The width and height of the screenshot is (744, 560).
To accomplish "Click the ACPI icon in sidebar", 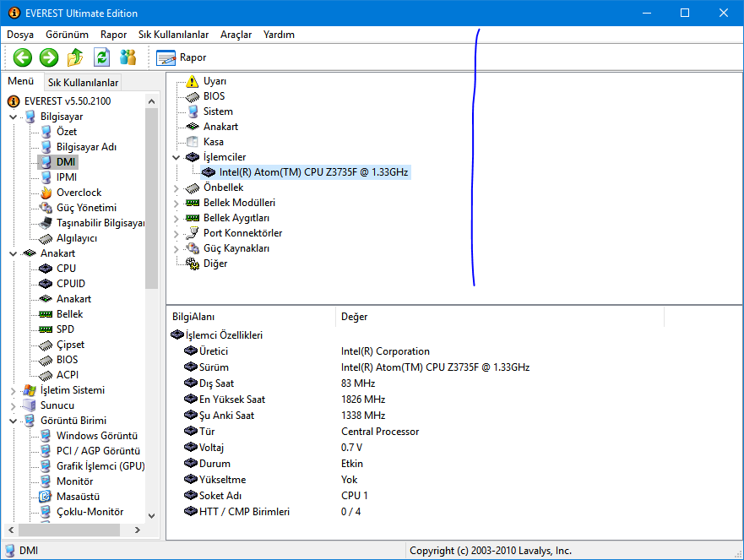I will click(x=46, y=375).
